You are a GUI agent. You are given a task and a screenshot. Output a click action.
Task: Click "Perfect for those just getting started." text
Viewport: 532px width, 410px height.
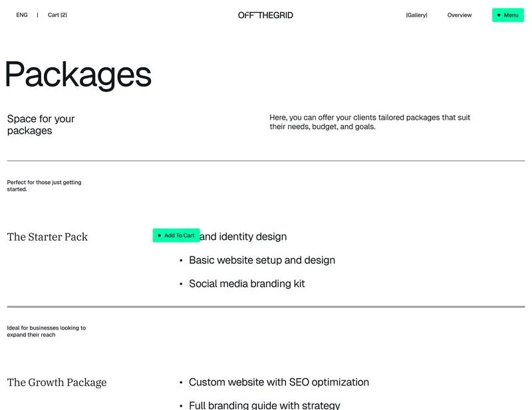click(x=44, y=185)
